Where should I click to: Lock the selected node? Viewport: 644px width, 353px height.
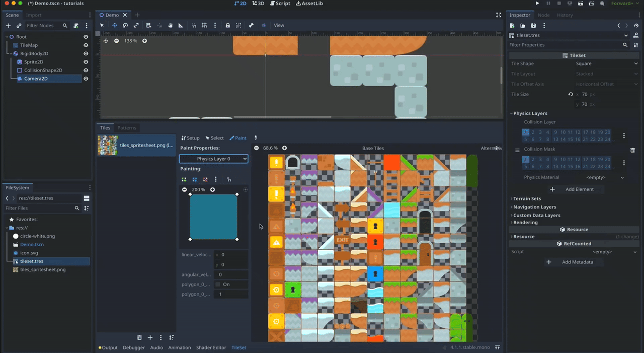click(228, 25)
